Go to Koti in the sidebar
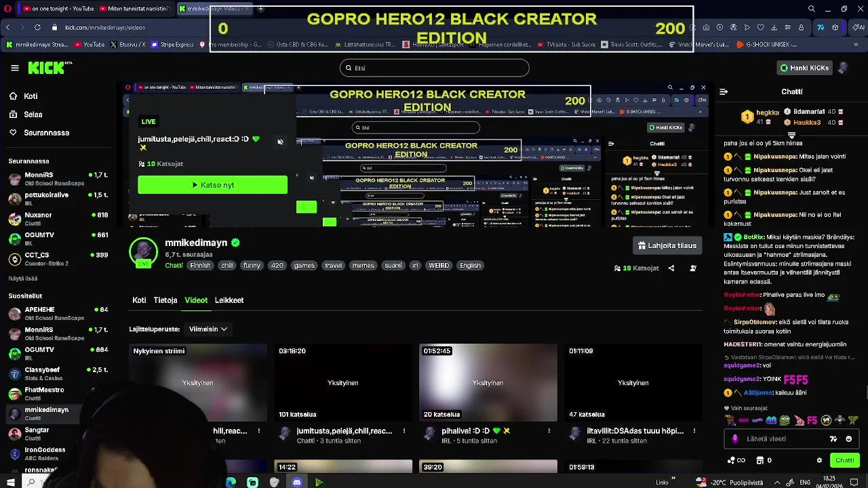Viewport: 868px width, 488px height. (x=24, y=96)
